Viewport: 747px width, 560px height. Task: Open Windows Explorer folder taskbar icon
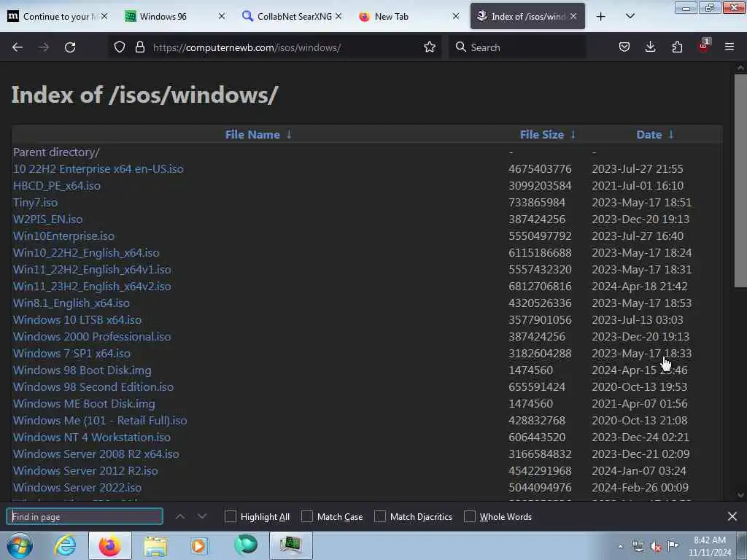coord(155,545)
